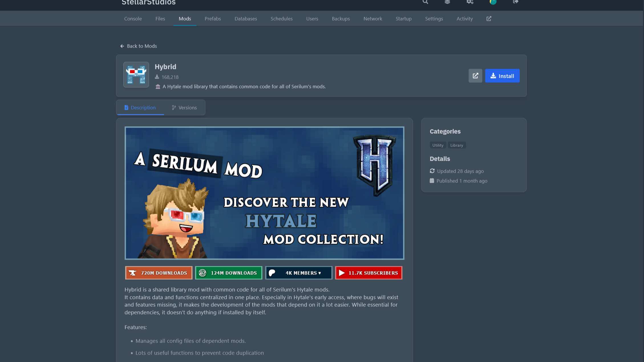Click the Utility category tag

point(438,145)
